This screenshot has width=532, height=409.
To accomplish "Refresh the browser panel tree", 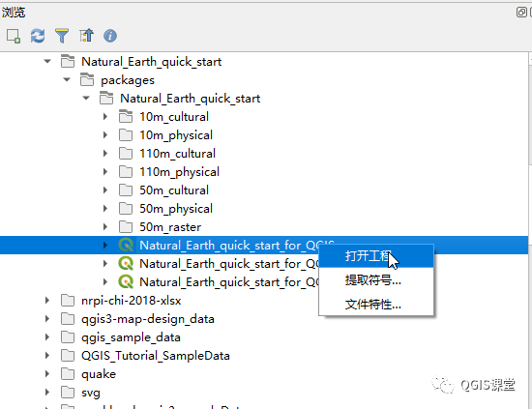I will (x=38, y=36).
